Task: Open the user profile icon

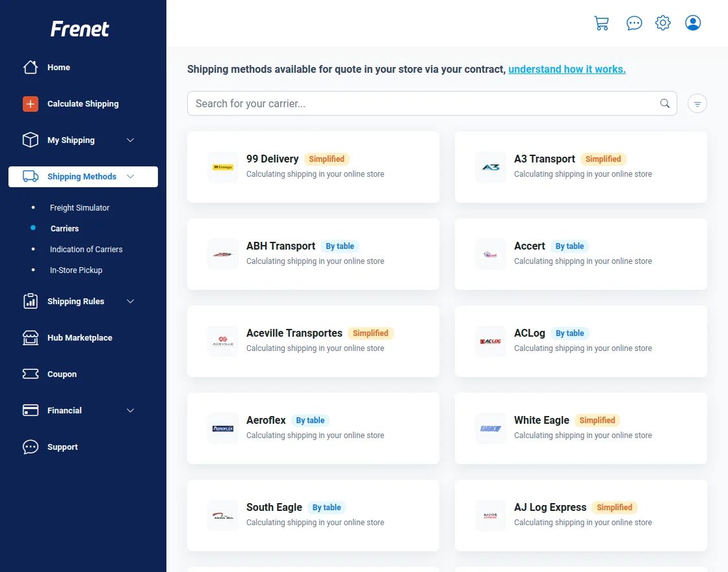Action: pyautogui.click(x=693, y=23)
